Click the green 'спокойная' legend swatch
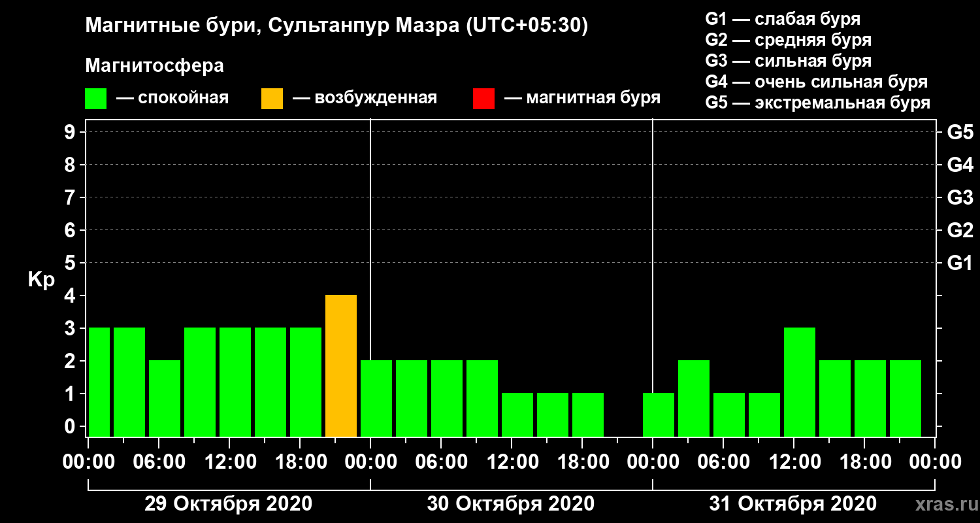Image resolution: width=980 pixels, height=523 pixels. click(x=95, y=99)
